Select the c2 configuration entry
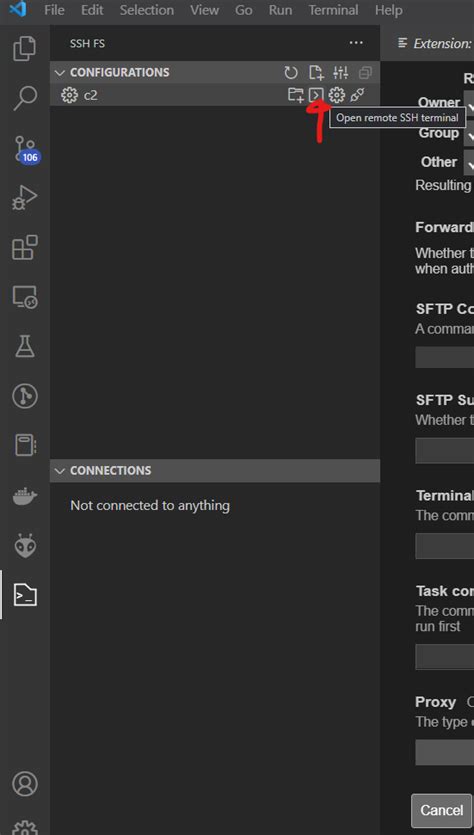 (x=215, y=95)
